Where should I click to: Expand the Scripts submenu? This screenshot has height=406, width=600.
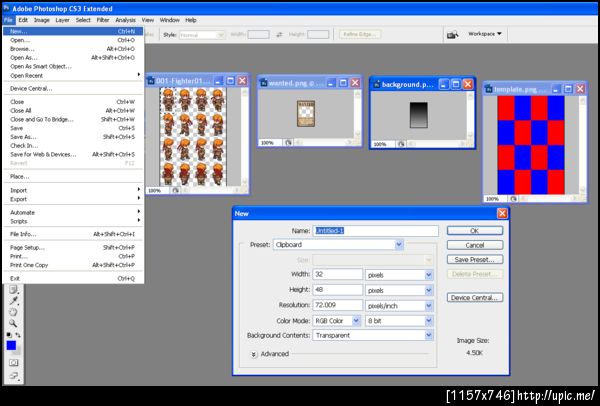click(x=73, y=221)
